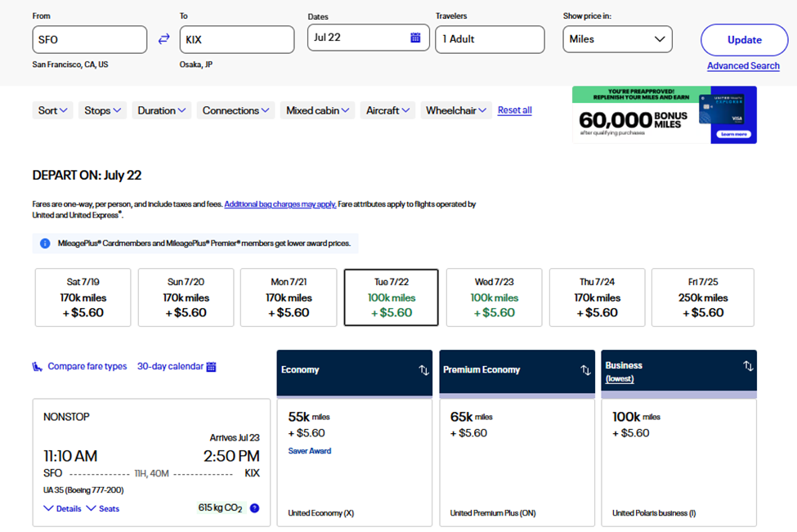
Task: Click the From airport input field
Action: [x=90, y=39]
